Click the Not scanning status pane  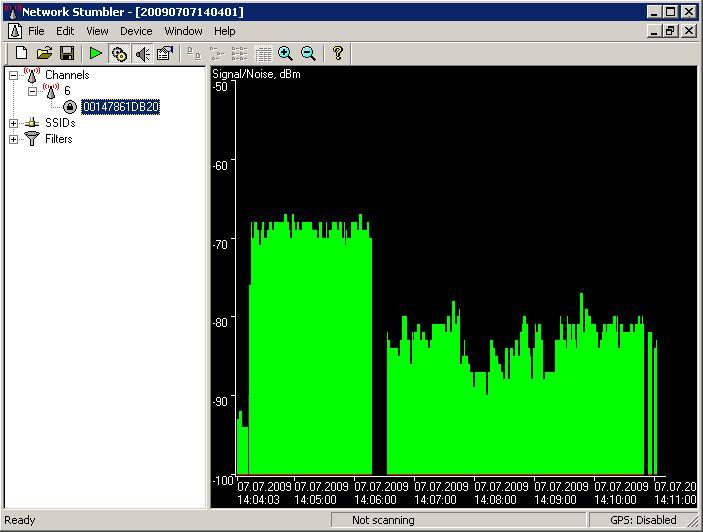click(459, 520)
